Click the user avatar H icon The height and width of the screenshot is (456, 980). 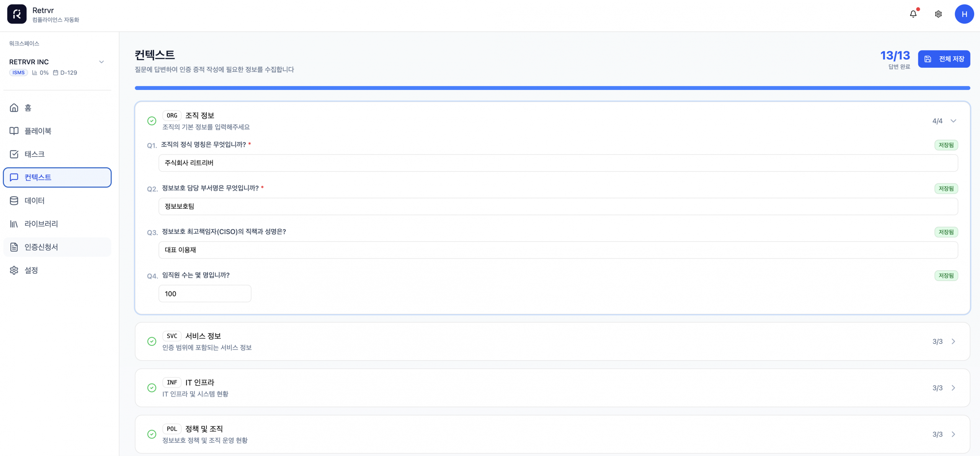point(964,14)
